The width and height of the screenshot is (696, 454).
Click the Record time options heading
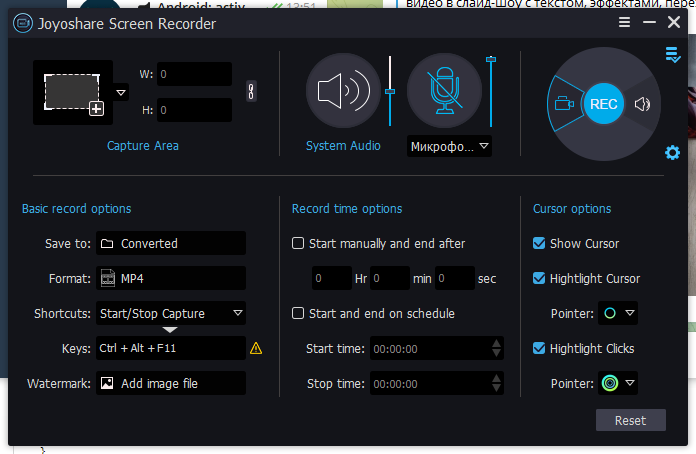click(347, 209)
